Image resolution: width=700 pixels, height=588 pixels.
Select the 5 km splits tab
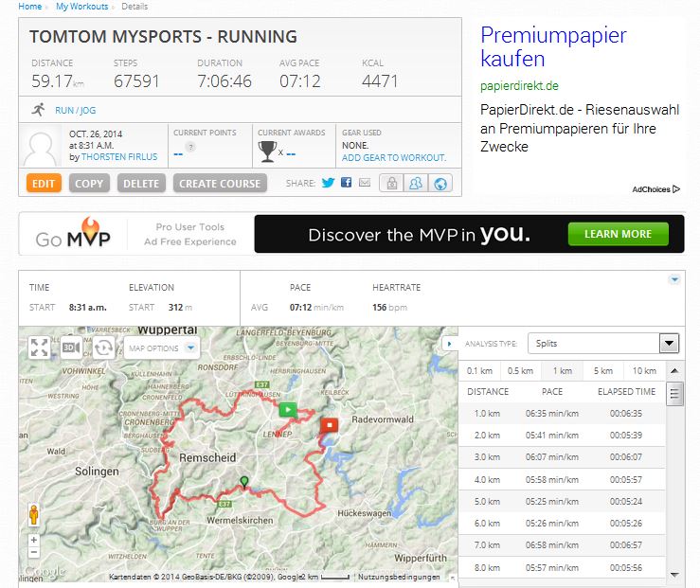pos(601,370)
